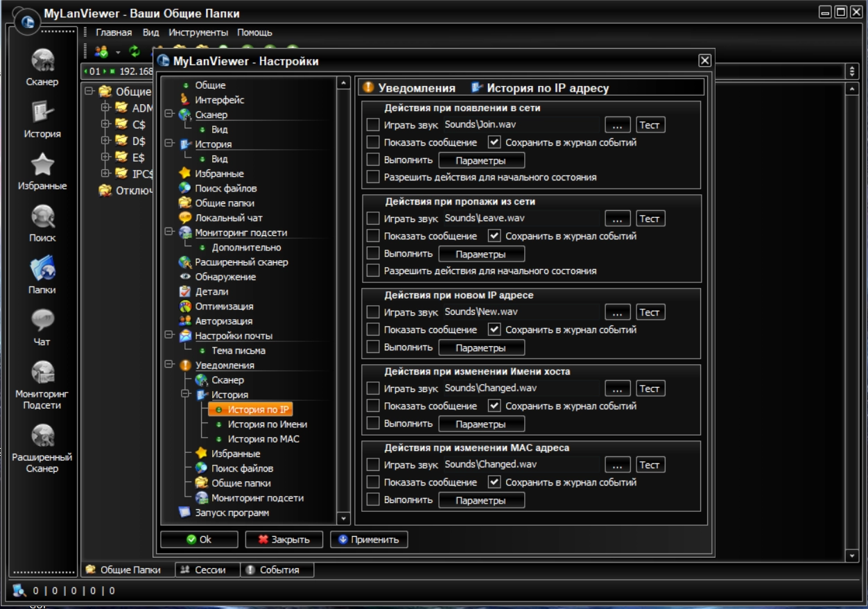Image resolution: width=868 pixels, height=609 pixels.
Task: Toggle Разрешить действия under пропажи из сети
Action: click(x=373, y=271)
